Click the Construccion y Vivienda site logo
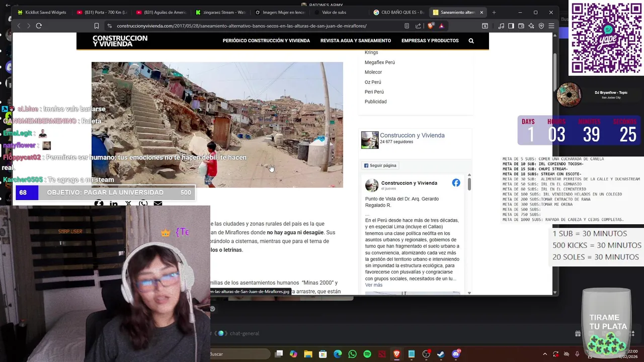 (x=120, y=41)
